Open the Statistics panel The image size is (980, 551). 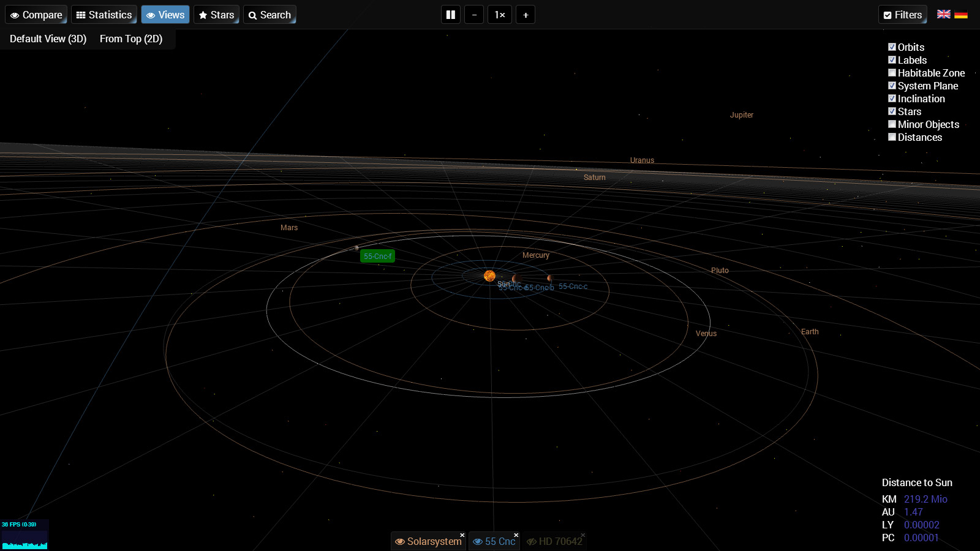coord(104,15)
